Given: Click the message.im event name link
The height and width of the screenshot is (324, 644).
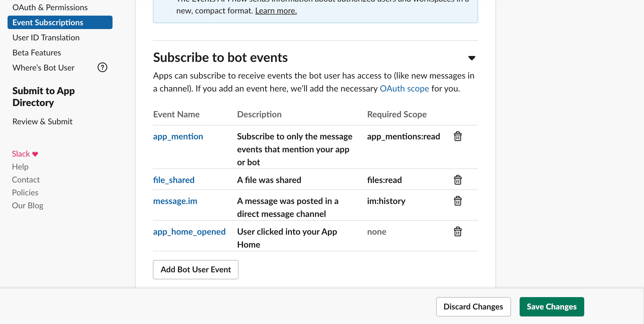Looking at the screenshot, I should [x=175, y=201].
